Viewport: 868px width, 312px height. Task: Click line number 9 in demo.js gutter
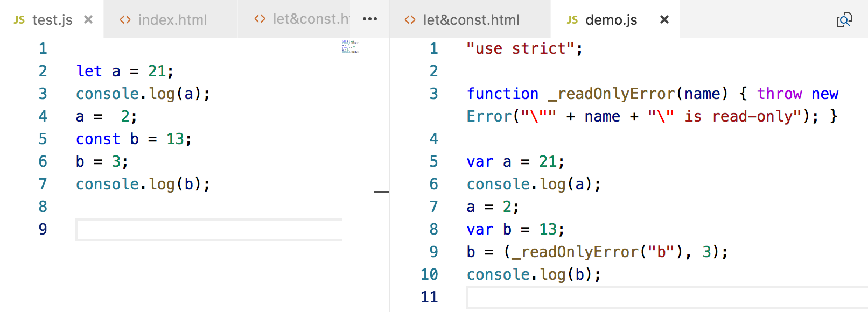(433, 252)
